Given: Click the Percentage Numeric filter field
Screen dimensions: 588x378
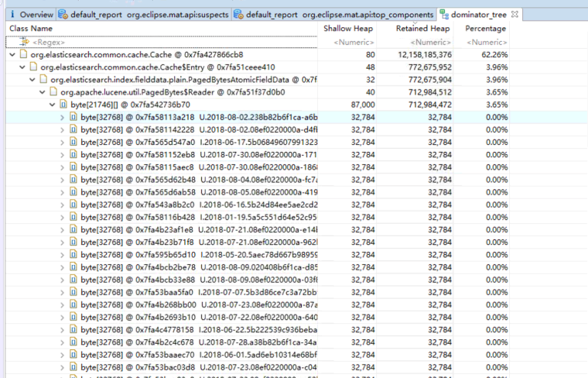Looking at the screenshot, I should click(x=487, y=42).
